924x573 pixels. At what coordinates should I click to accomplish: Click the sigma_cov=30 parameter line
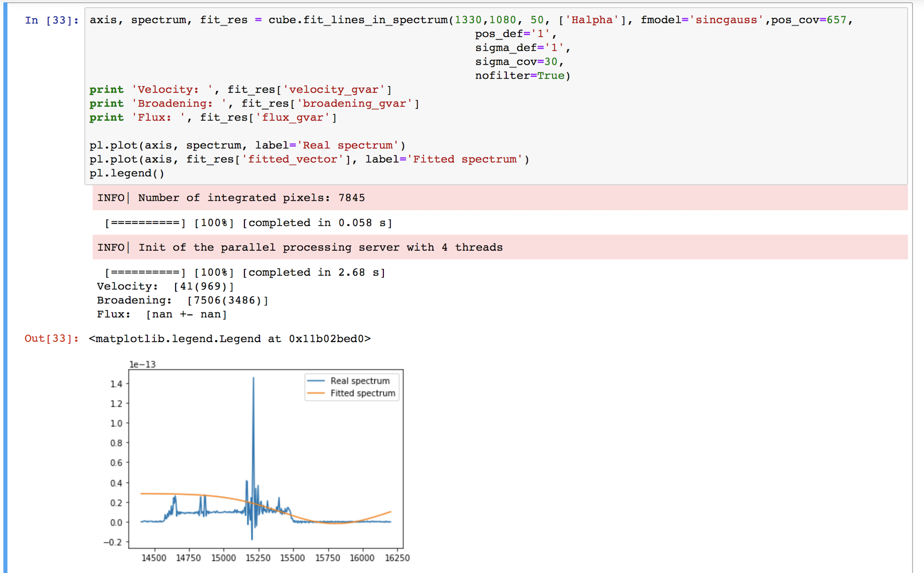coord(519,62)
